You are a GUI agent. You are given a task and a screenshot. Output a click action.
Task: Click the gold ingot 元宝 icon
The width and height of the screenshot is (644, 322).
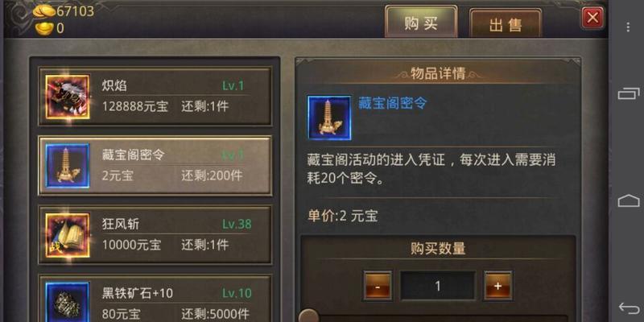(44, 28)
